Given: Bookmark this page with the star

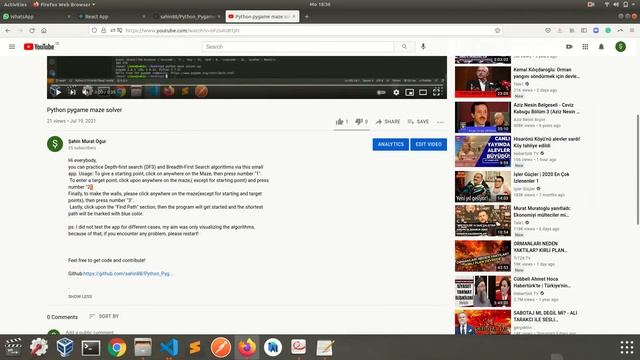Looking at the screenshot, I should pos(497,31).
